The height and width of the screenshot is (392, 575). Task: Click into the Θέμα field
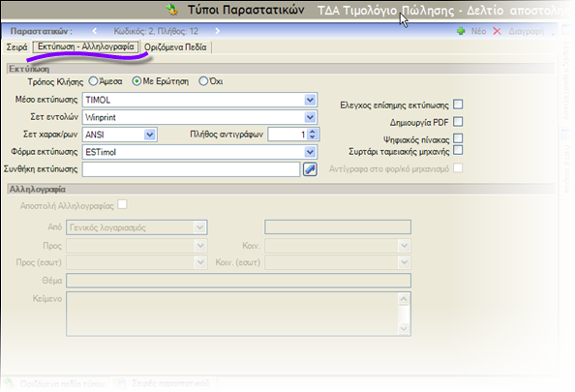238,281
